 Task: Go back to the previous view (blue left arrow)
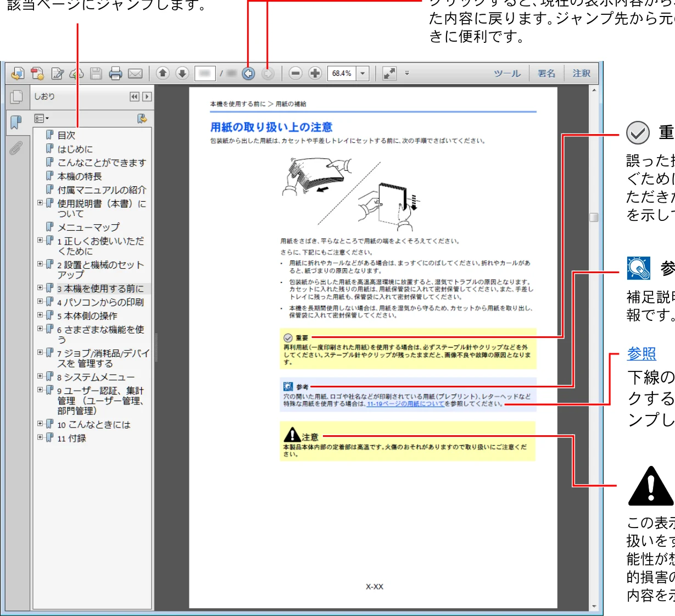[248, 73]
